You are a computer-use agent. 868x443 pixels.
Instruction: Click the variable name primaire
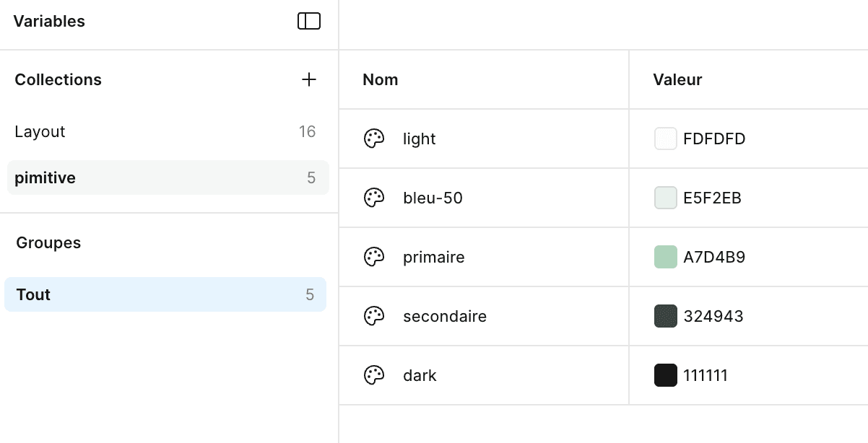pyautogui.click(x=434, y=257)
